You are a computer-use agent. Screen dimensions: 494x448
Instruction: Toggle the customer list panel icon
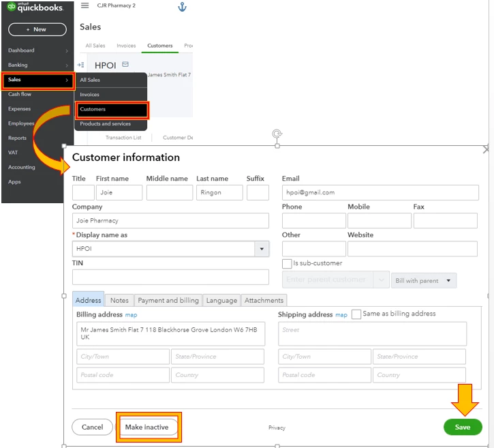[x=80, y=65]
